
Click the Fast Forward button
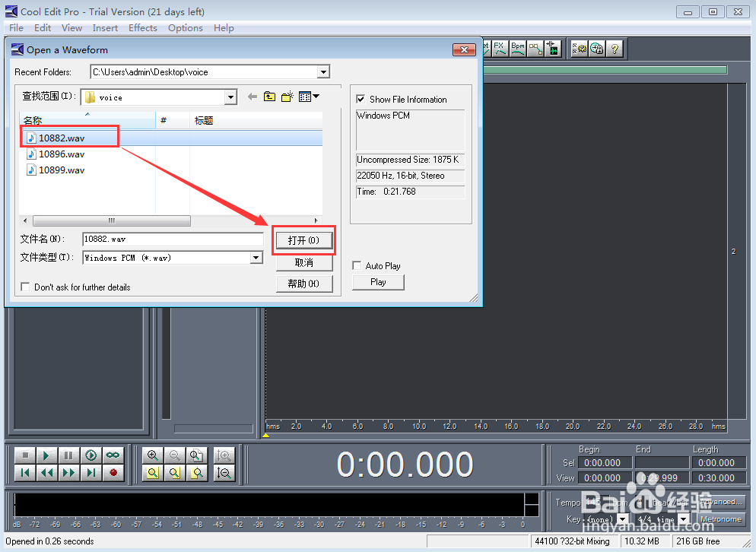tap(68, 472)
